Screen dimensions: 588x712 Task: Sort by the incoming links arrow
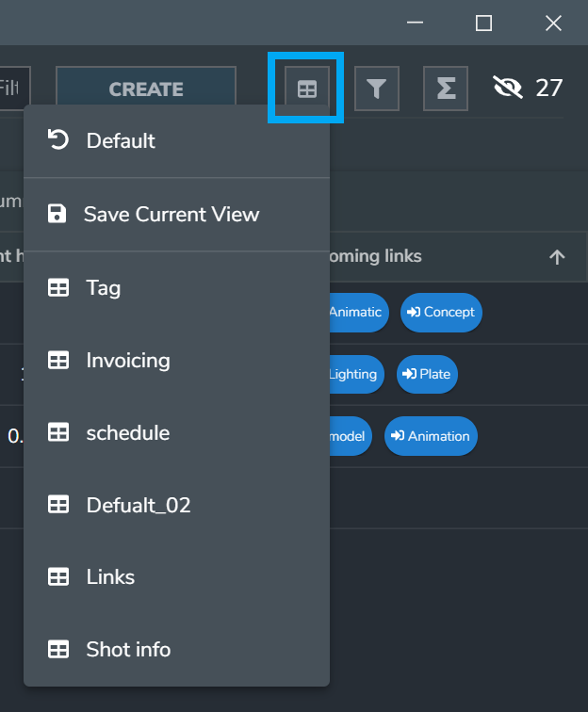click(x=557, y=257)
